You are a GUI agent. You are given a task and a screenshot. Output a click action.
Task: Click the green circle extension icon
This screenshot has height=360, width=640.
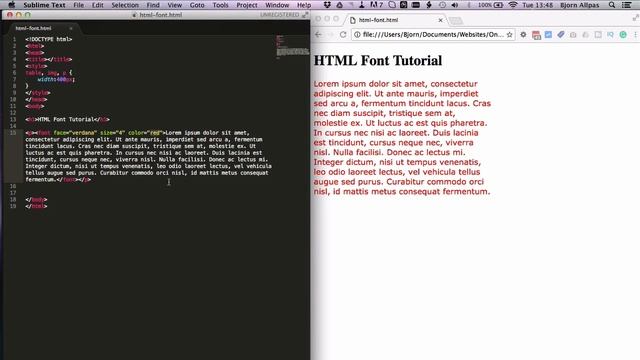(x=623, y=35)
